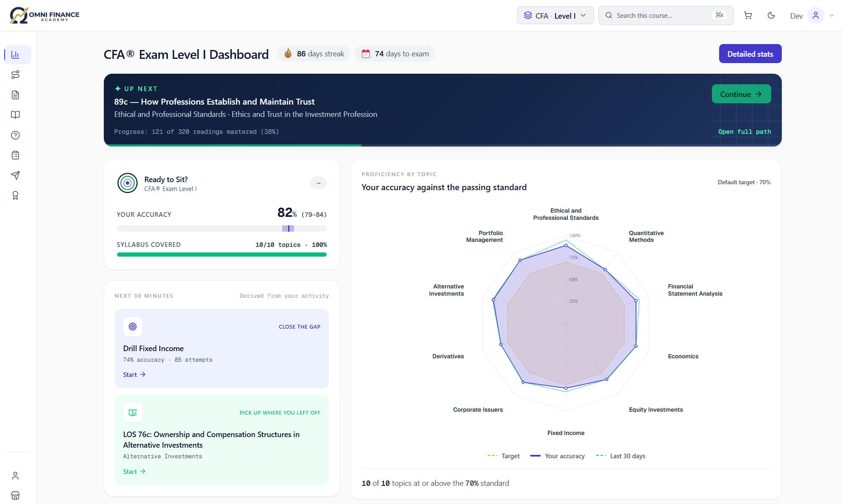Click the CLOSE THE GAP label

click(299, 327)
